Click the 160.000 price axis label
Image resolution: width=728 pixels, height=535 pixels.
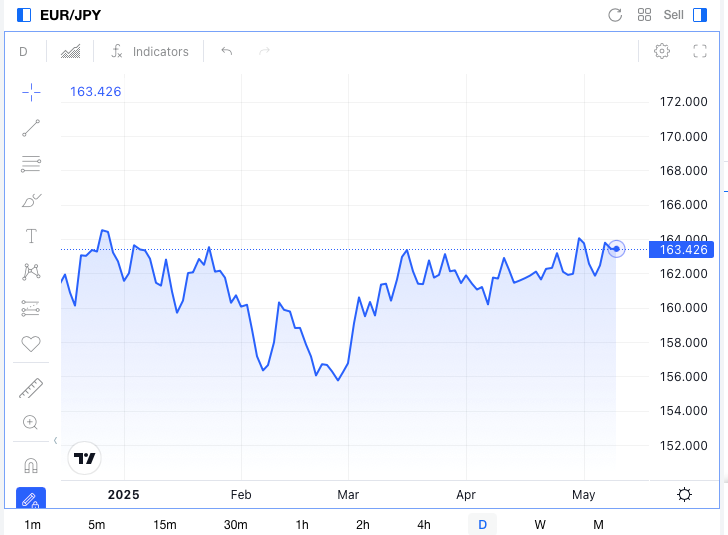tap(683, 308)
